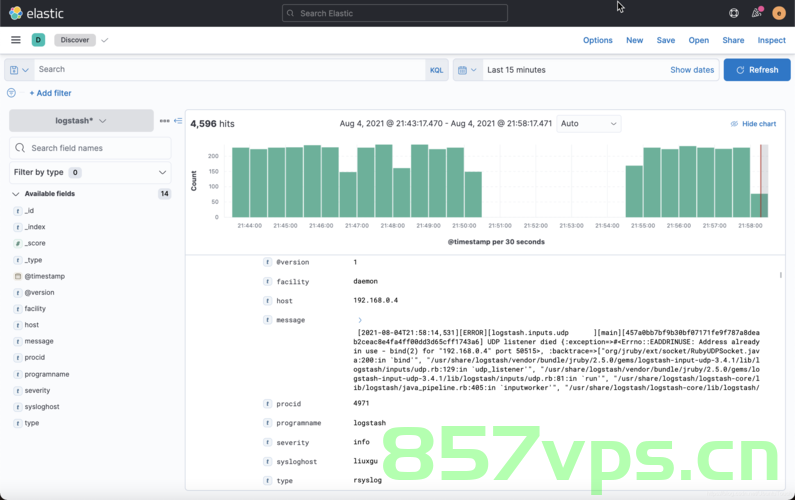Open the logstash* index pattern dropdown
795x500 pixels.
81,121
